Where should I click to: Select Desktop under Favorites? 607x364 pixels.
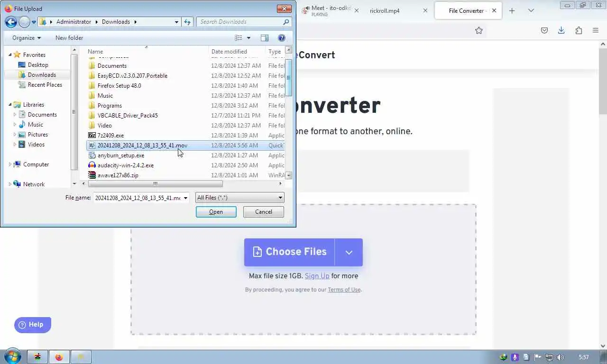38,65
